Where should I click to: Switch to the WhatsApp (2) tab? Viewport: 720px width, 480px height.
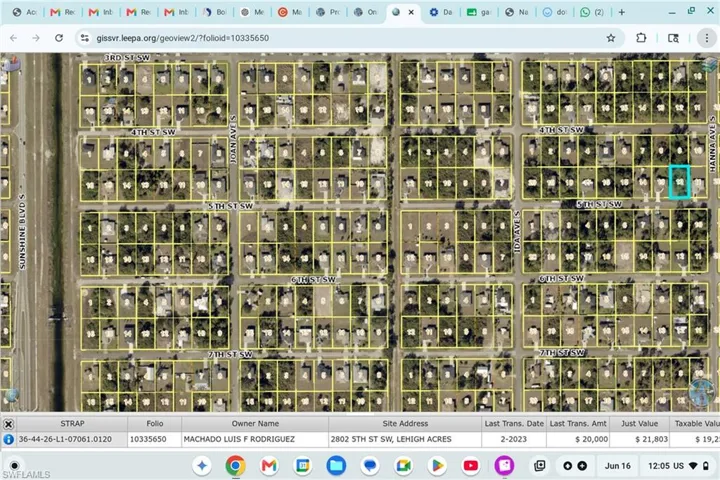592,12
